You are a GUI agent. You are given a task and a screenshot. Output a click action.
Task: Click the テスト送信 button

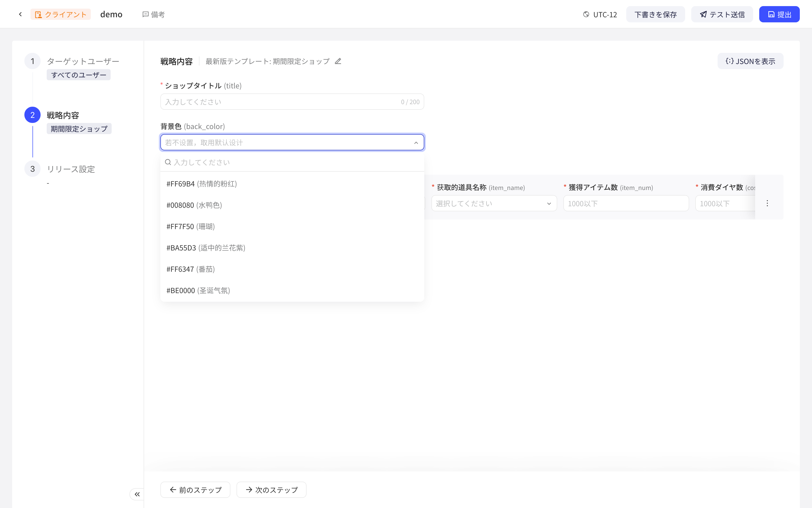tap(722, 14)
